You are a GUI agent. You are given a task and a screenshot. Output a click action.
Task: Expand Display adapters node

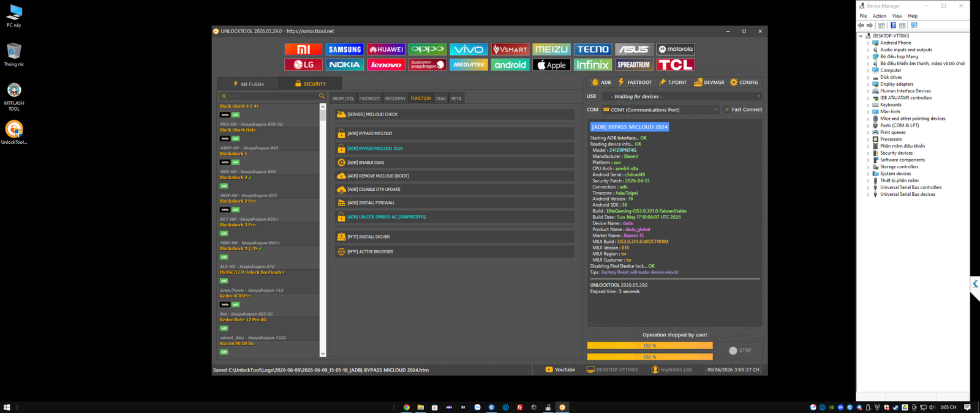(x=868, y=84)
